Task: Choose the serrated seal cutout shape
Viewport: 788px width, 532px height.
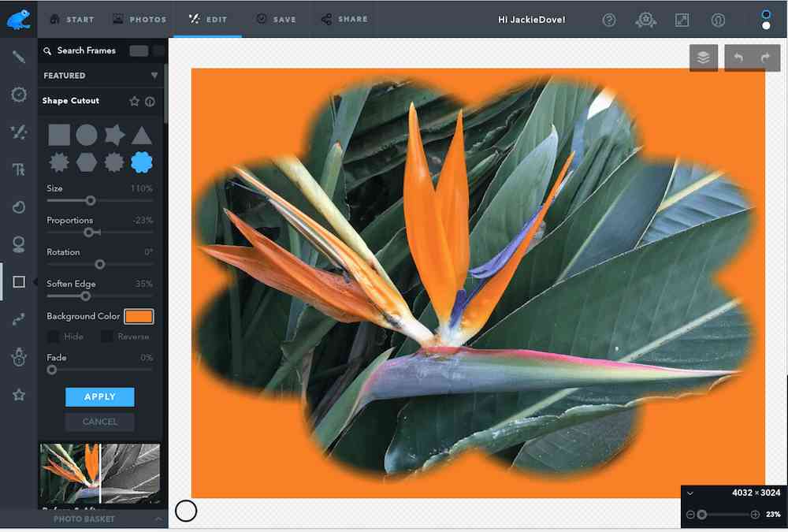Action: (114, 162)
